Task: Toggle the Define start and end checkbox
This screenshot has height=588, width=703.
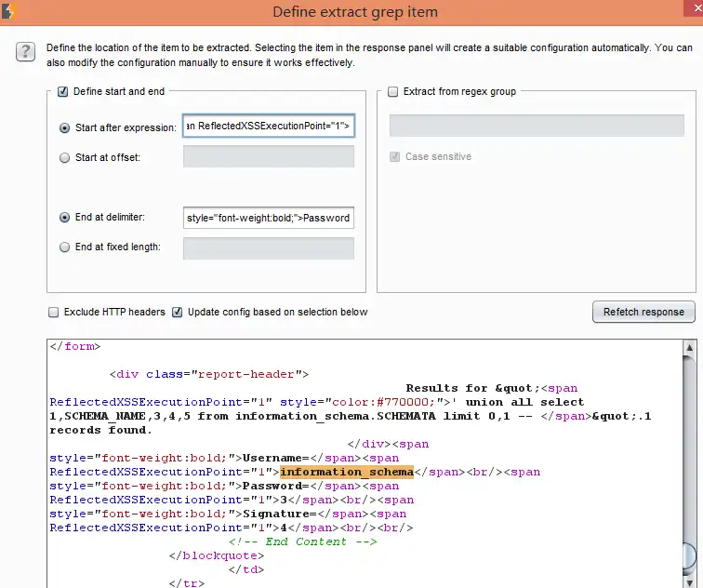Action: (63, 91)
